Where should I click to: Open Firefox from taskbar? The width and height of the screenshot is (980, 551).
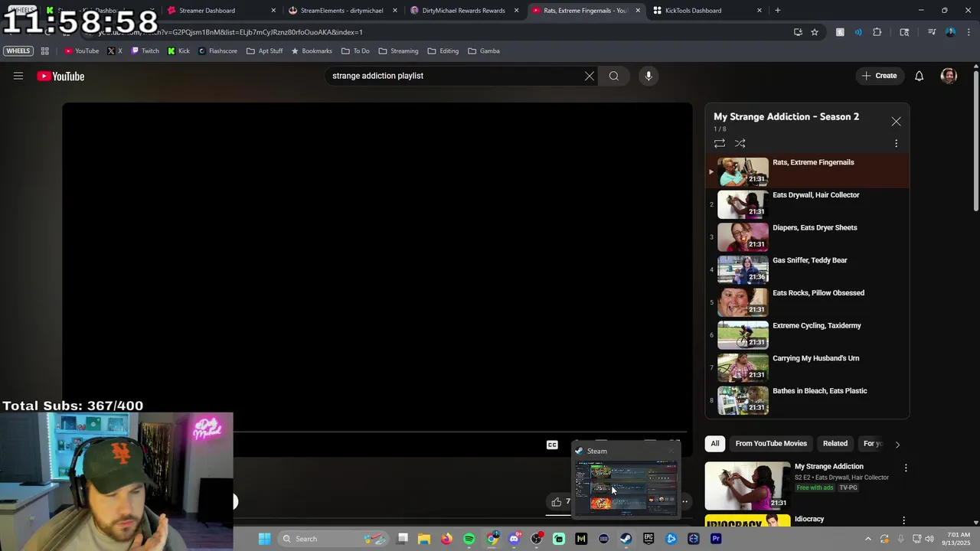[x=446, y=539]
